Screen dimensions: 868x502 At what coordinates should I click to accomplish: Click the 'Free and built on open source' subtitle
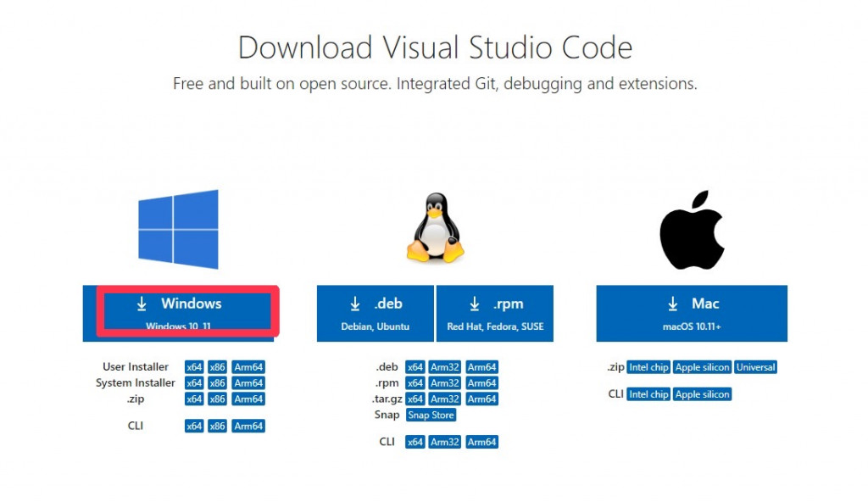coord(435,84)
